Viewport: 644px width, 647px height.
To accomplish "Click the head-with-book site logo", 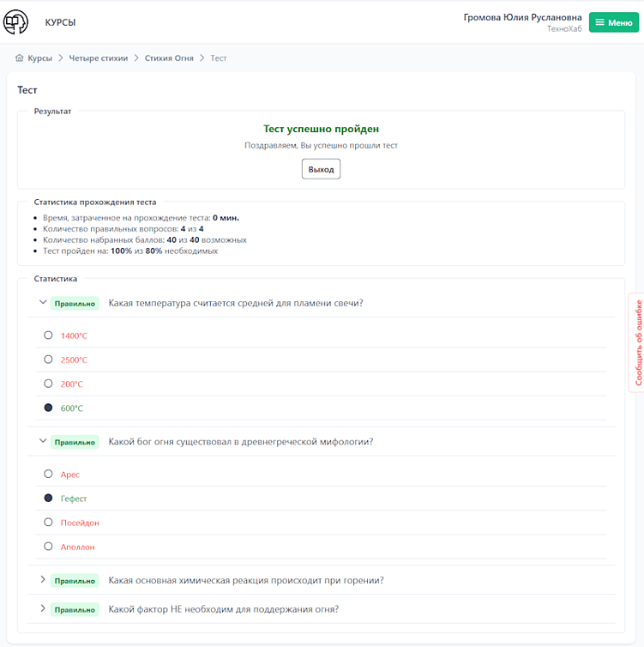I will (15, 21).
